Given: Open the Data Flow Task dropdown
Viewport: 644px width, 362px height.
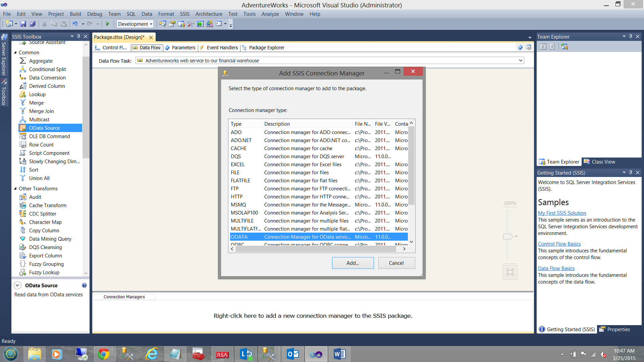Looking at the screenshot, I should tap(521, 60).
